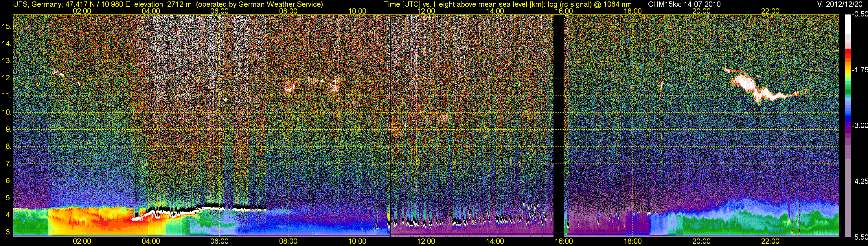Click the -1.75 color scale value

pyautogui.click(x=860, y=70)
